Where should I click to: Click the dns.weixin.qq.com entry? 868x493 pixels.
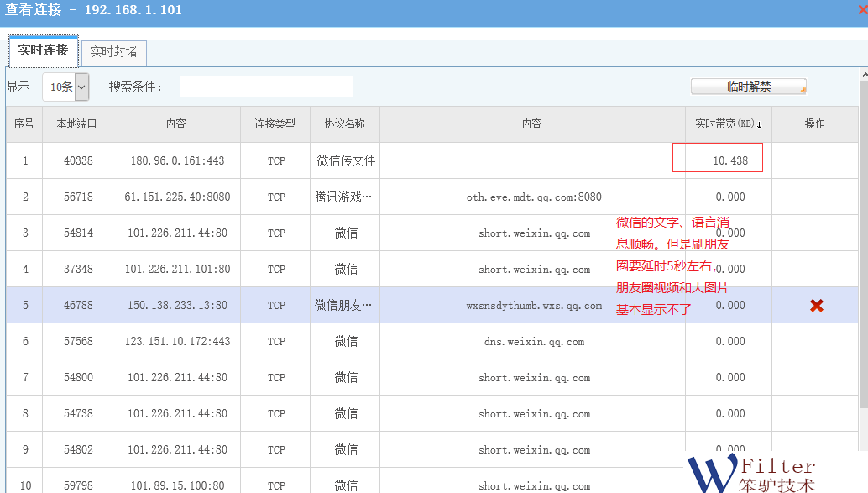coord(534,342)
